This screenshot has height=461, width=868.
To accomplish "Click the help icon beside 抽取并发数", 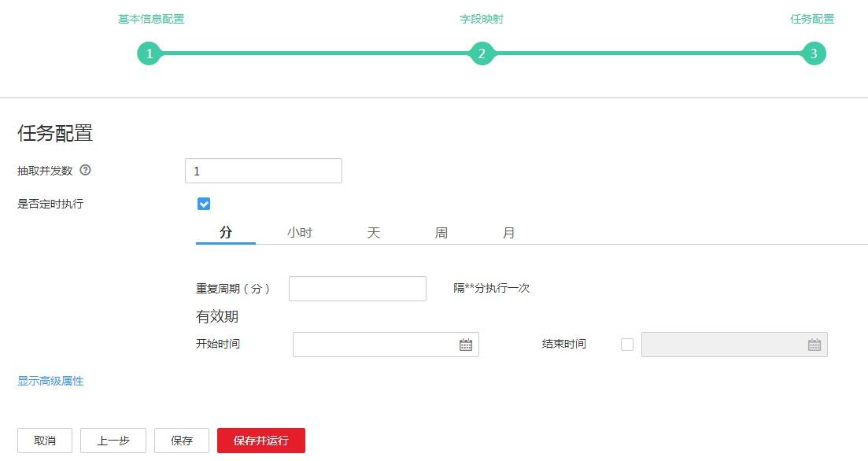I will point(87,170).
